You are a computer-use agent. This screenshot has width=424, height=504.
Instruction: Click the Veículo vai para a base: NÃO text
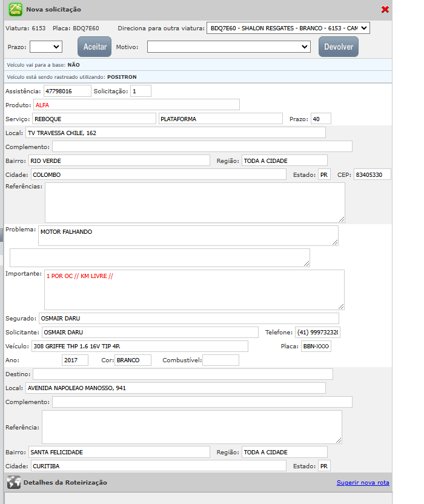[x=43, y=65]
